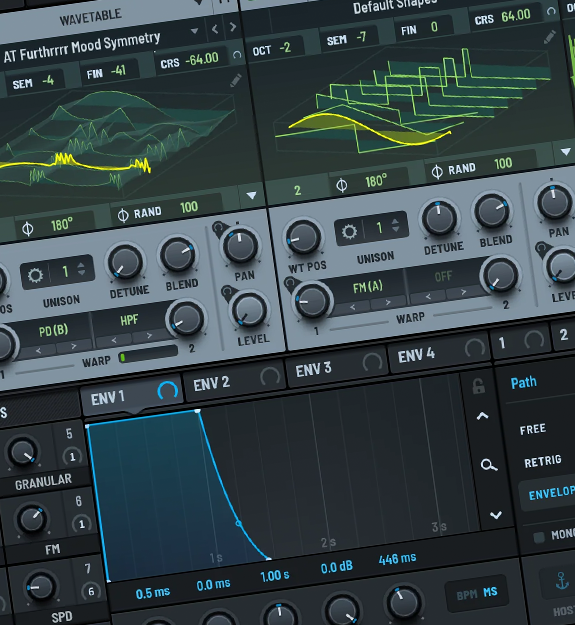Edit envelope release value 446 ms
This screenshot has width=575, height=625.
397,559
